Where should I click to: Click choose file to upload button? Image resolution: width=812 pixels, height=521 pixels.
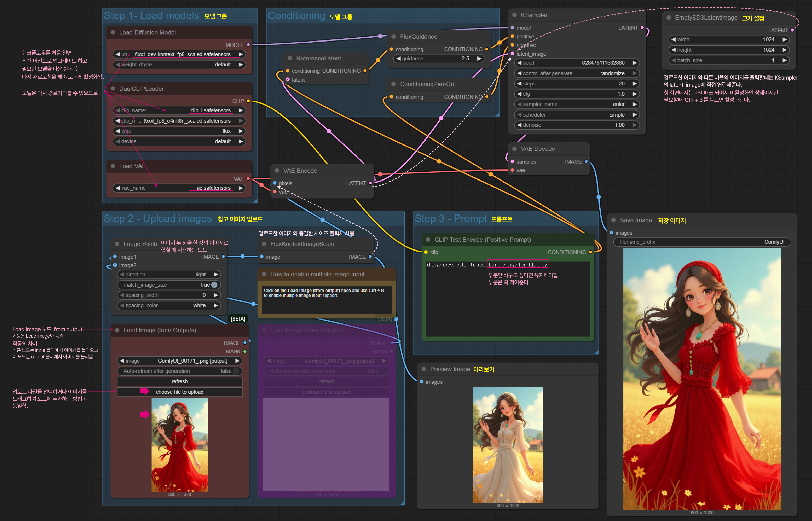(179, 392)
